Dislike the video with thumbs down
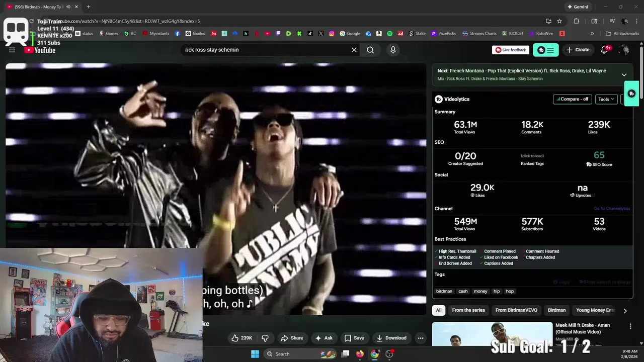This screenshot has width=644, height=362. [x=265, y=338]
